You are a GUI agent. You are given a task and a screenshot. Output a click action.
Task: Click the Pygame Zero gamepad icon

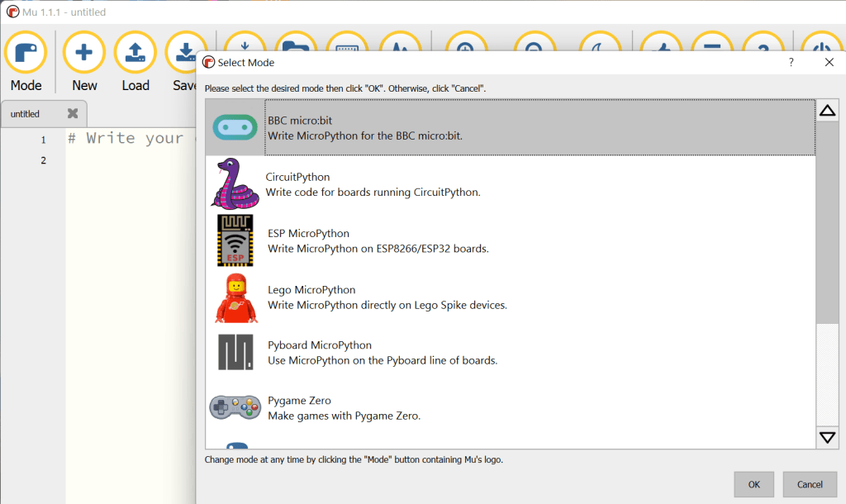(x=235, y=407)
